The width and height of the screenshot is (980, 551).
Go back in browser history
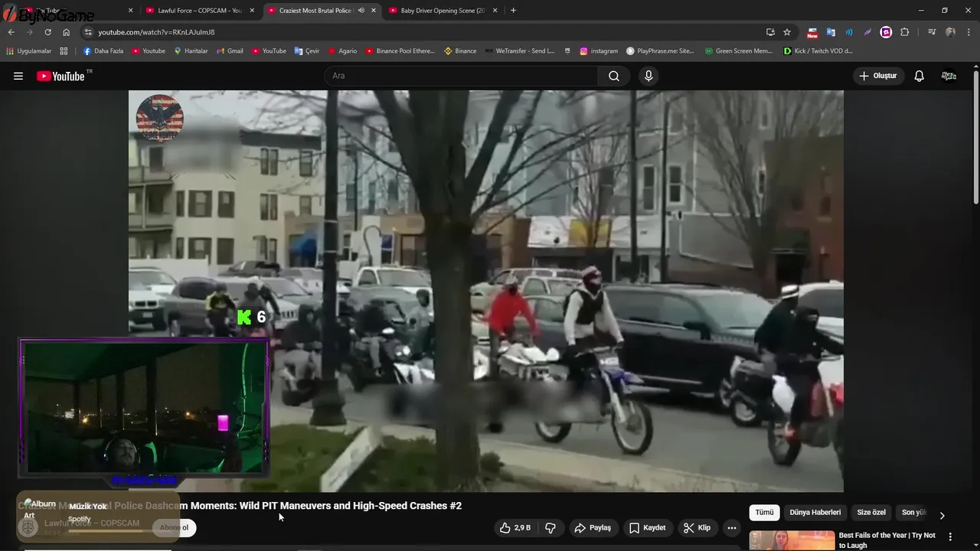pyautogui.click(x=11, y=32)
